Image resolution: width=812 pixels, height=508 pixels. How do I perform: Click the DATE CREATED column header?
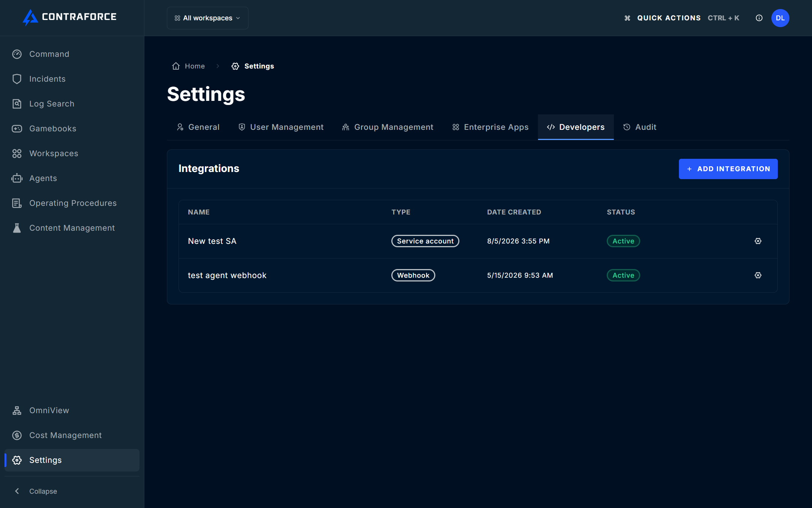coord(514,212)
